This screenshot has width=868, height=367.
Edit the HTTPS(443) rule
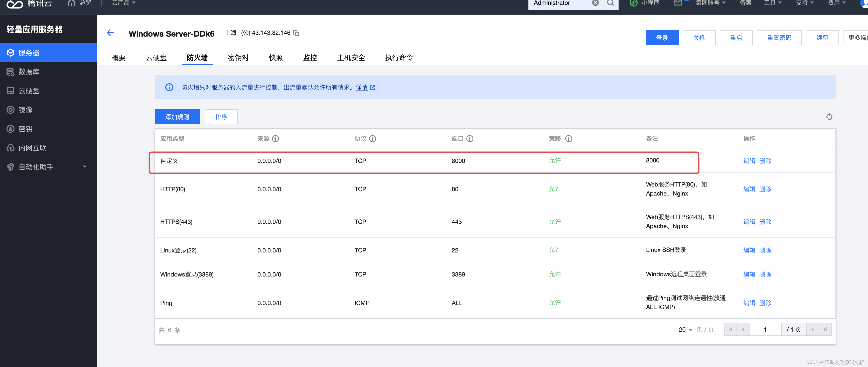point(749,222)
